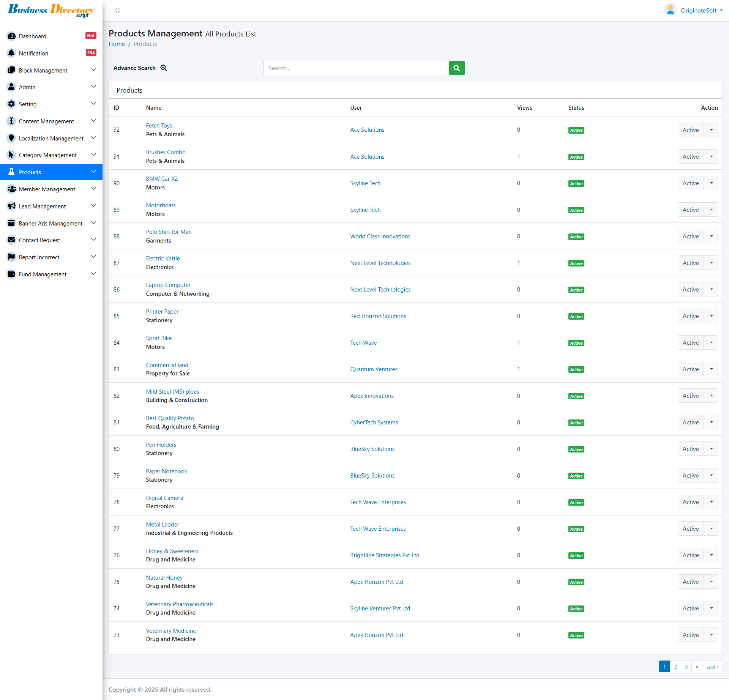Click Active button for Laptop Computer row
The height and width of the screenshot is (700, 729).
pos(690,289)
